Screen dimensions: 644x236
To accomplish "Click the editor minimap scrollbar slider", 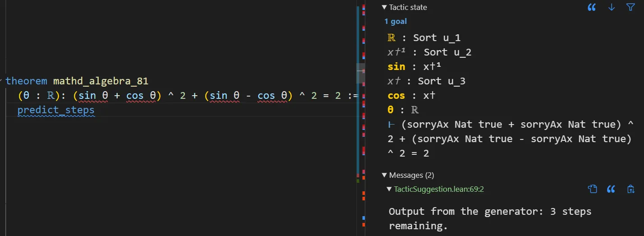I will (361, 74).
